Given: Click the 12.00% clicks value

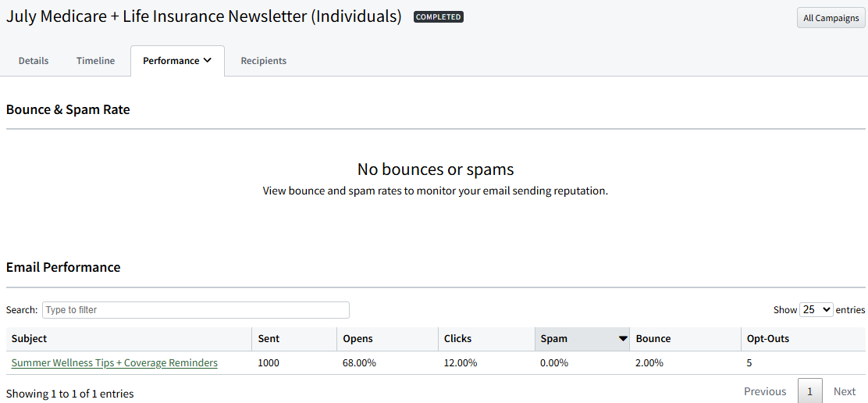Looking at the screenshot, I should [x=461, y=363].
